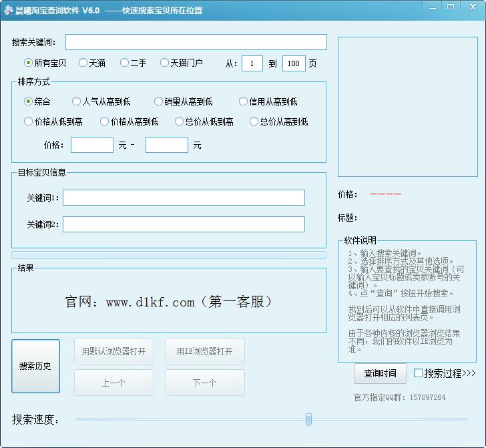Click the 搜索关键词 input field
486x448 pixels.
196,42
